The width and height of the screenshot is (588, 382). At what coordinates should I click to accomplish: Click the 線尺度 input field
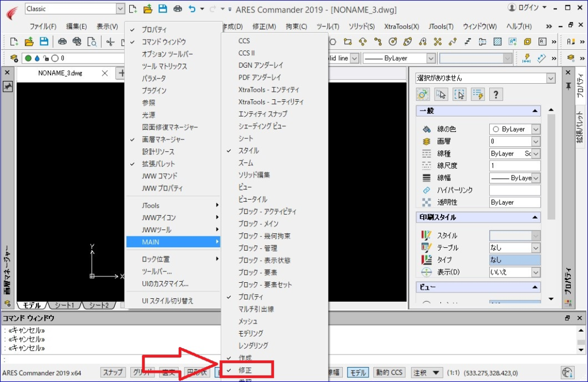click(x=514, y=166)
